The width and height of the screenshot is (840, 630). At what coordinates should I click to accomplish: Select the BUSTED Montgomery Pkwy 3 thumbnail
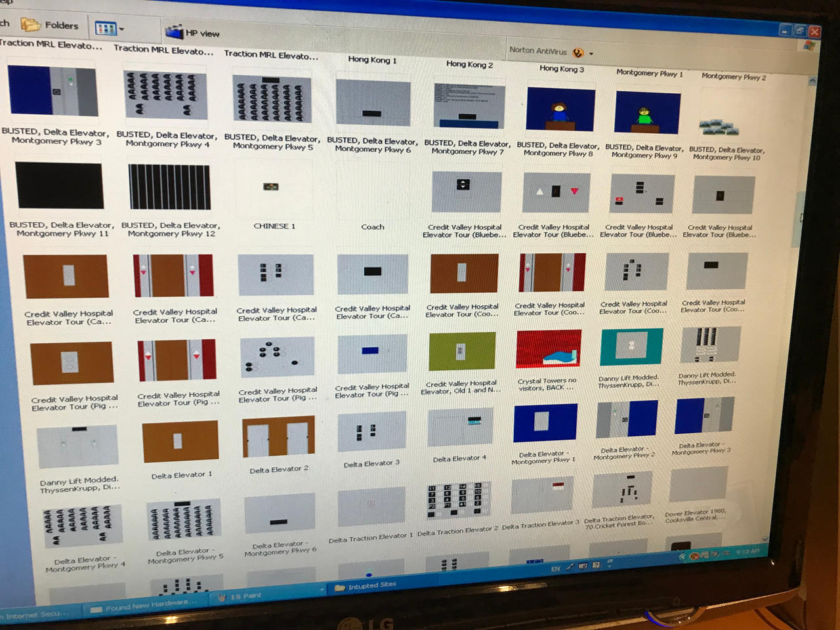pos(53,91)
